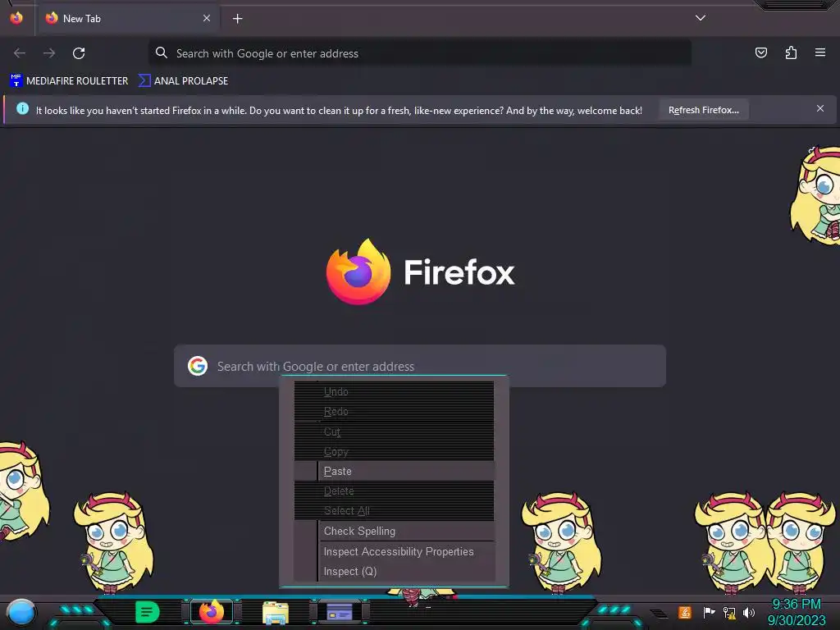Click the Google search box on page
The height and width of the screenshot is (630, 840).
click(x=420, y=366)
